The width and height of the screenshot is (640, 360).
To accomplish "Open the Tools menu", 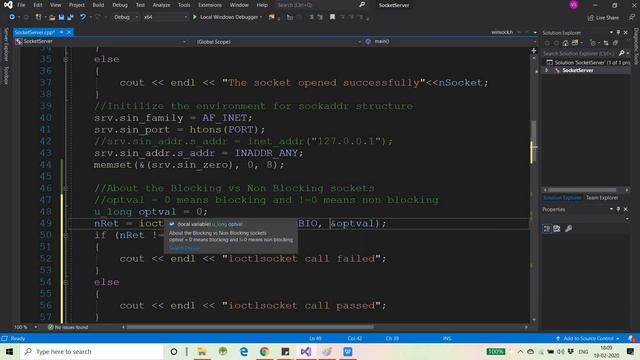I will [x=184, y=5].
